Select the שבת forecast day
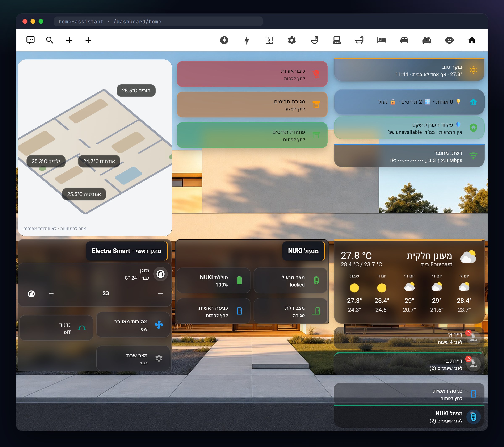The height and width of the screenshot is (447, 504). pos(354,293)
